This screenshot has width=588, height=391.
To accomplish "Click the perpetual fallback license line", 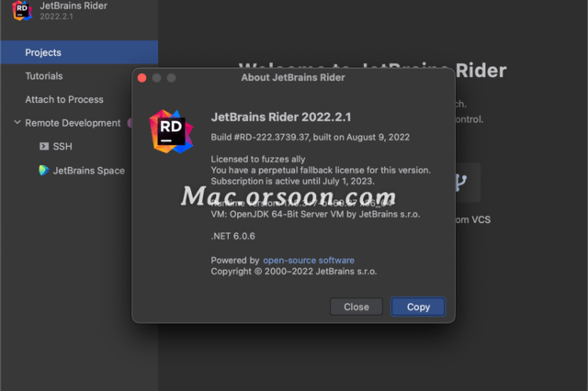I will point(321,170).
